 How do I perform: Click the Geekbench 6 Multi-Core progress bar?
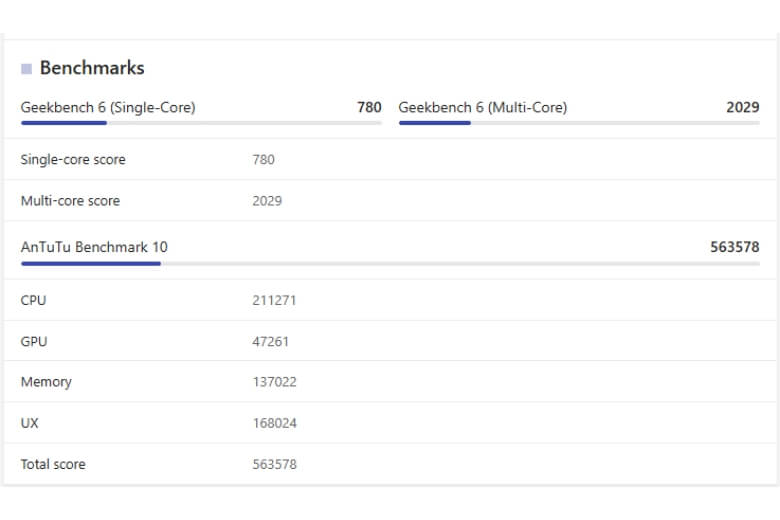click(x=579, y=123)
